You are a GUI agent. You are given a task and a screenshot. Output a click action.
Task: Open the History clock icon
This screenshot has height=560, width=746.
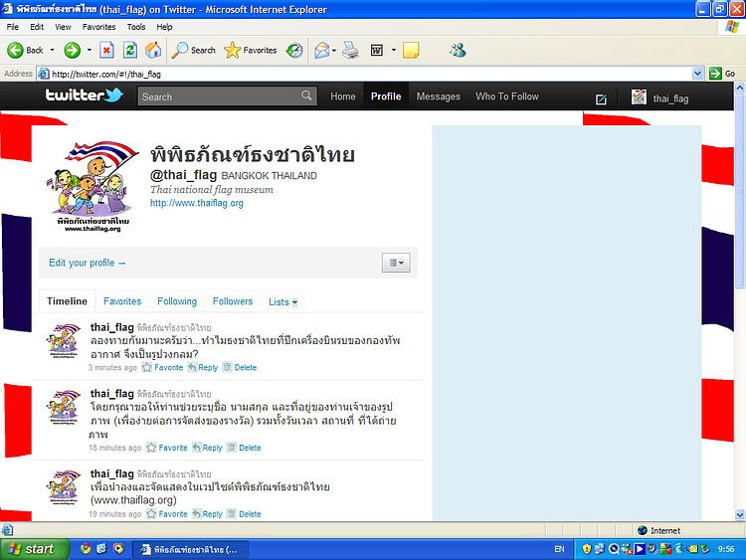click(294, 50)
